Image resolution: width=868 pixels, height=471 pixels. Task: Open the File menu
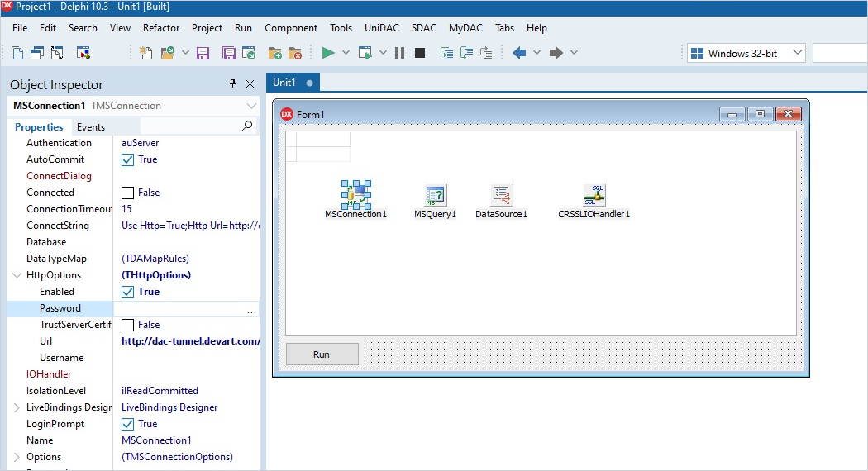click(x=20, y=27)
